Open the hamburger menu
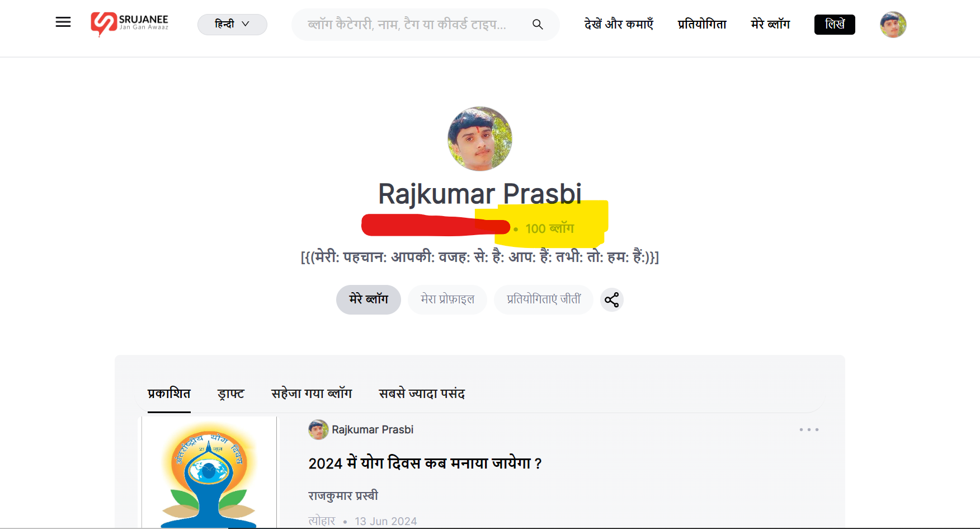The image size is (980, 529). coord(63,22)
